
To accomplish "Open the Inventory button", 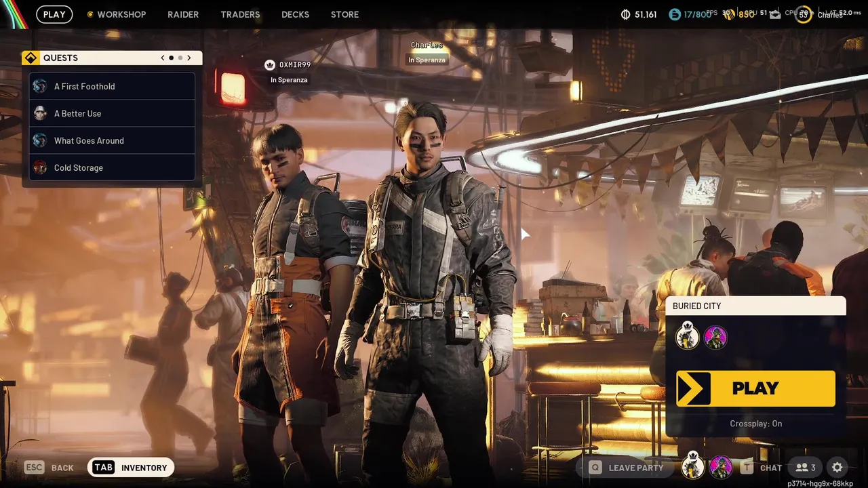I will click(x=131, y=468).
